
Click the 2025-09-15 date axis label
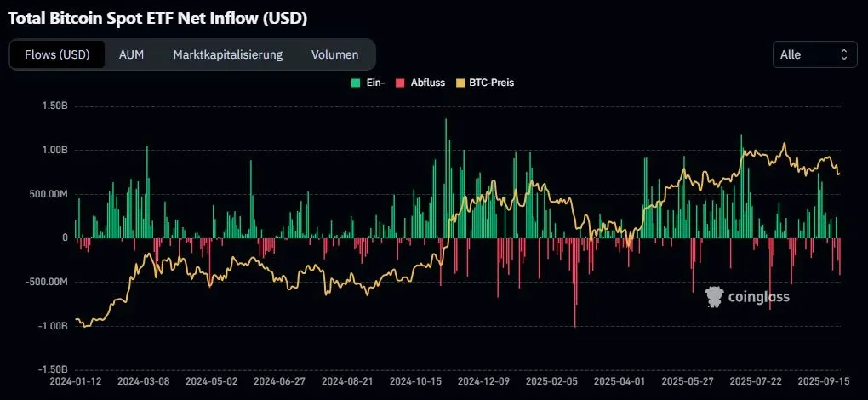click(814, 384)
